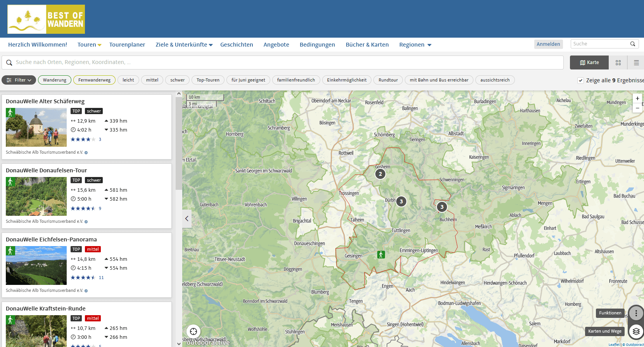
Task: Click cluster marker 3 near Buchheim
Action: 442,207
